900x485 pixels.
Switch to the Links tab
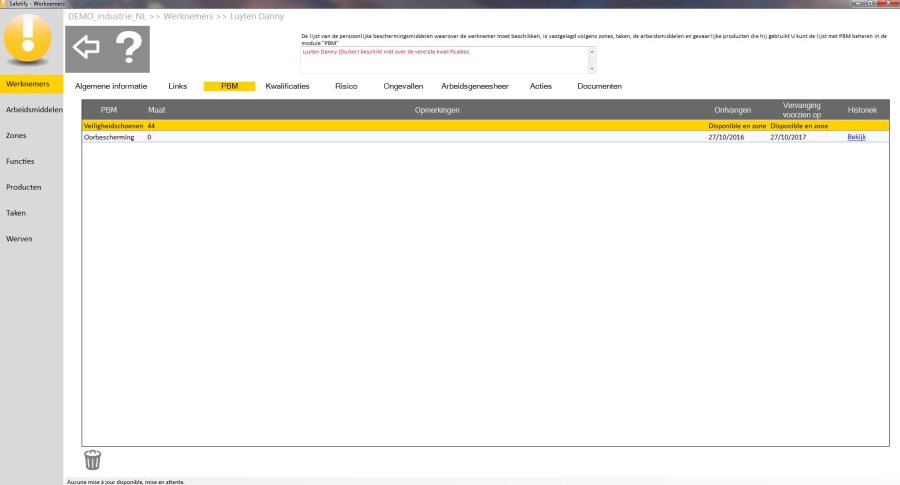177,86
